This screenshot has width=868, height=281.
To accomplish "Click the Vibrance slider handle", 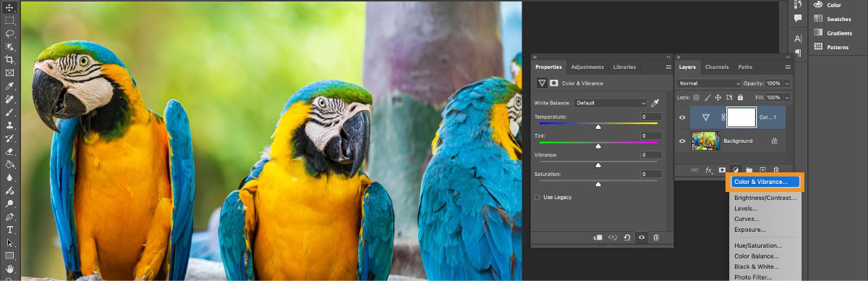I will tap(597, 165).
